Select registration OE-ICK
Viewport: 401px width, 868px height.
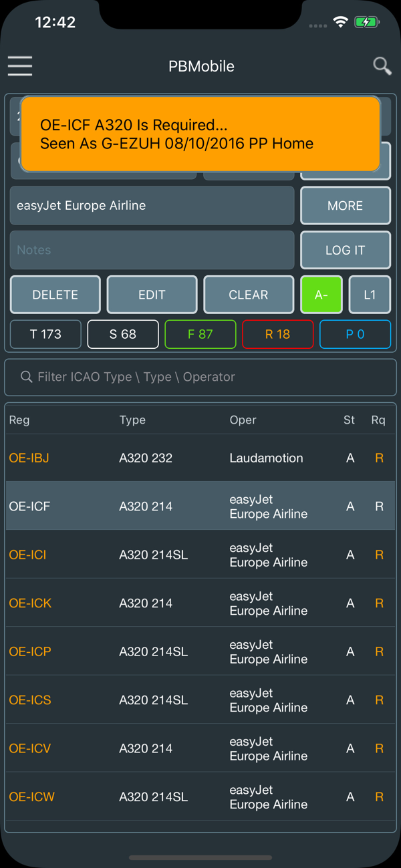[x=30, y=603]
